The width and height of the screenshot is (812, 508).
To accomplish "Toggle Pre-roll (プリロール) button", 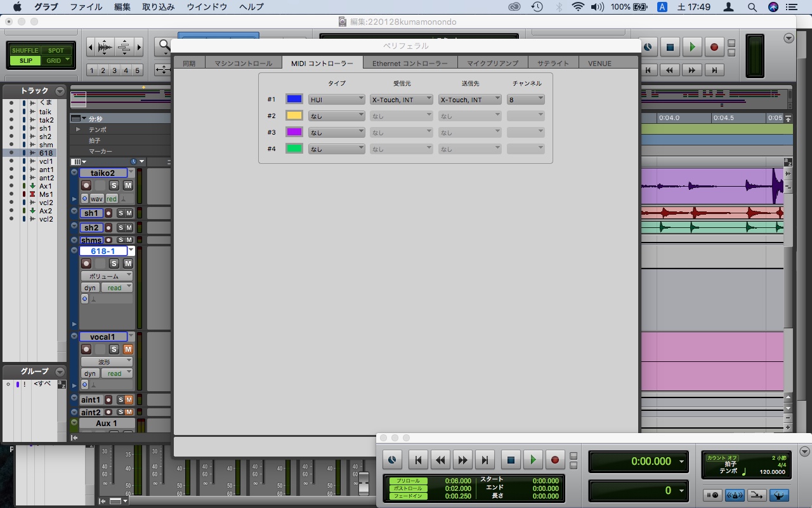I will click(409, 481).
